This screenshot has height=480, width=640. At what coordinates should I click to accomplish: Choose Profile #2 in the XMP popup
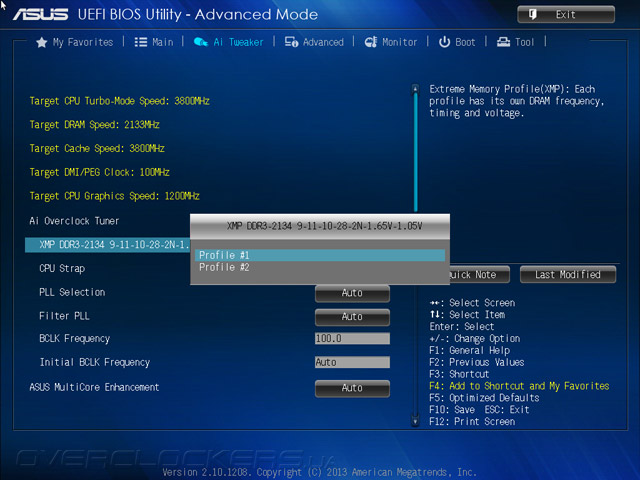click(320, 267)
